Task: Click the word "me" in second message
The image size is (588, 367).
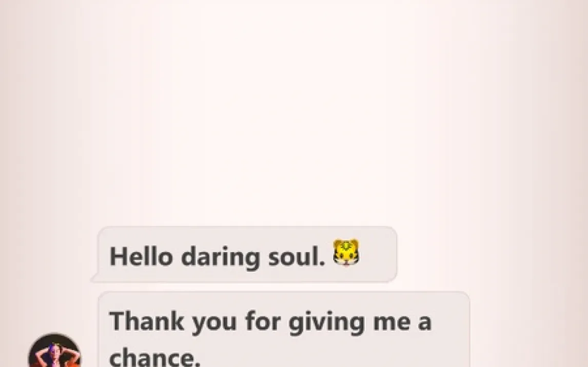Action: [x=391, y=323]
